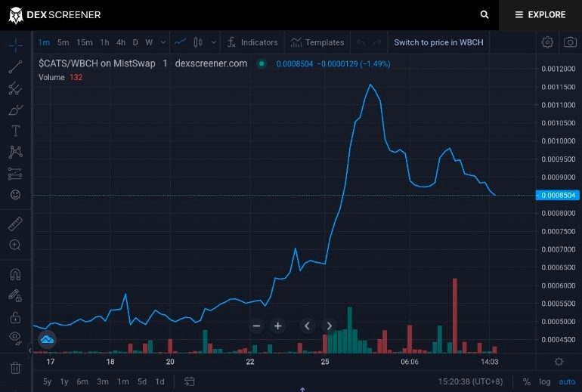Toggle magnet mode
582x392 pixels.
[x=16, y=274]
